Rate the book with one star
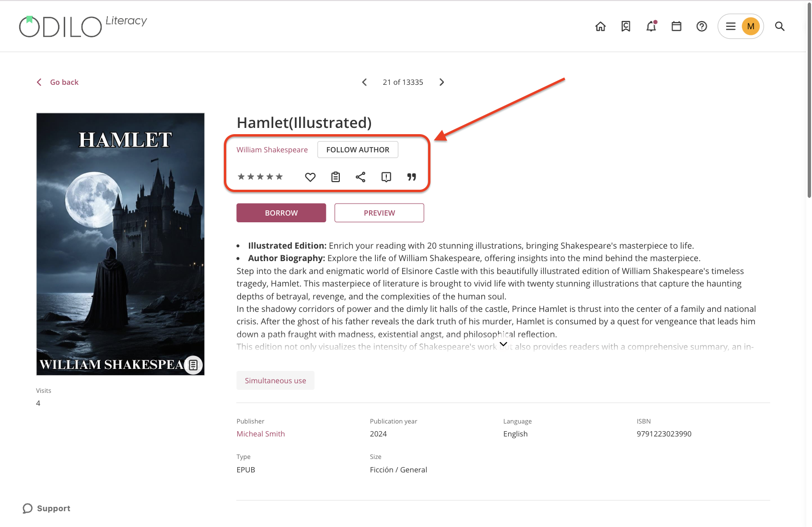Screen dimensions: 812x527 pyautogui.click(x=241, y=177)
